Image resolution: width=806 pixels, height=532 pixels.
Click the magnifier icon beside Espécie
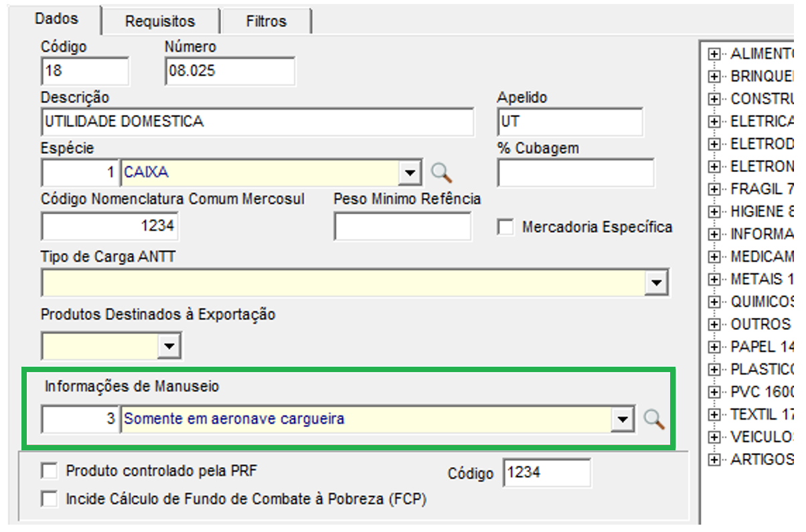click(x=441, y=173)
